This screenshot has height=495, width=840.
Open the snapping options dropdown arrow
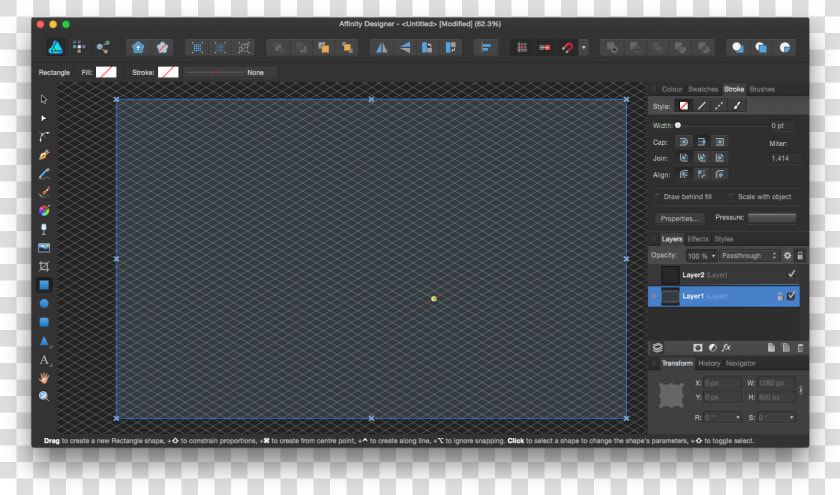point(584,48)
